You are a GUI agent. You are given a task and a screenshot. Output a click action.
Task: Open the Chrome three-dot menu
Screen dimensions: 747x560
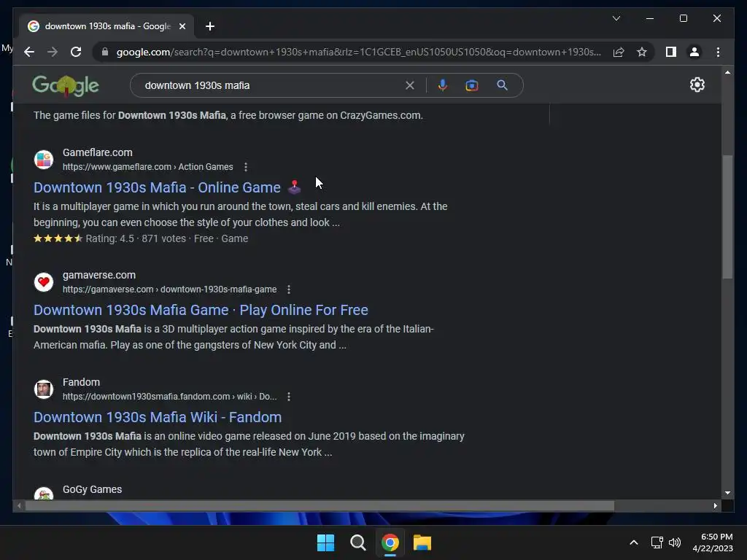[718, 52]
